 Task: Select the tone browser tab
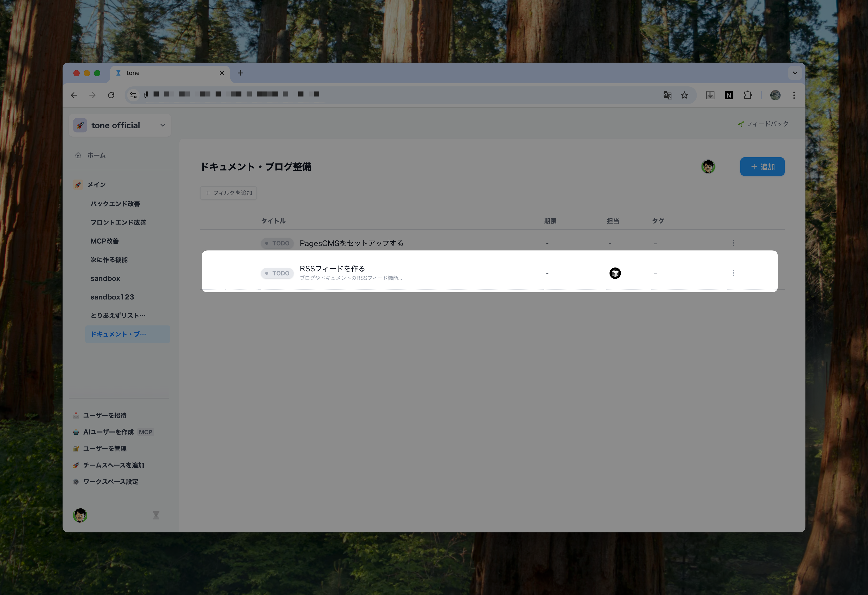pos(170,73)
